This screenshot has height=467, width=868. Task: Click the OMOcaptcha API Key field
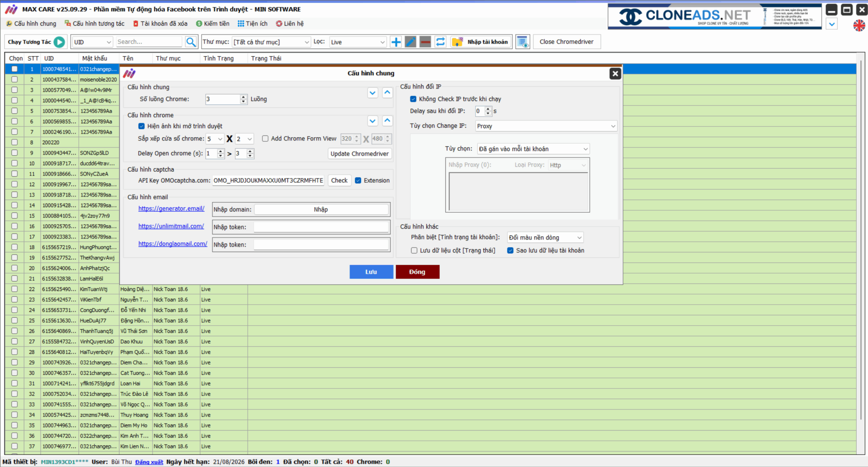click(x=268, y=180)
